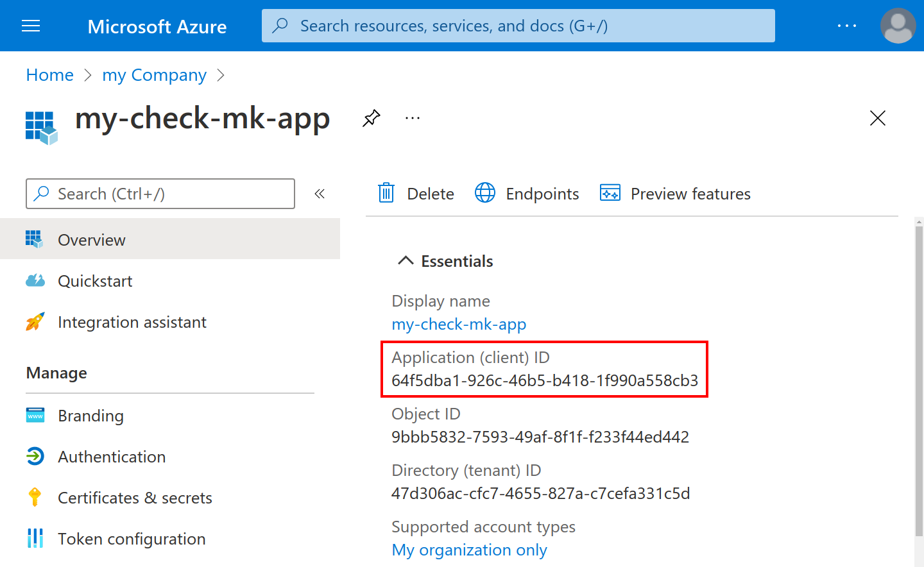Click the my-check-mk-app page title
The image size is (924, 567).
(203, 119)
